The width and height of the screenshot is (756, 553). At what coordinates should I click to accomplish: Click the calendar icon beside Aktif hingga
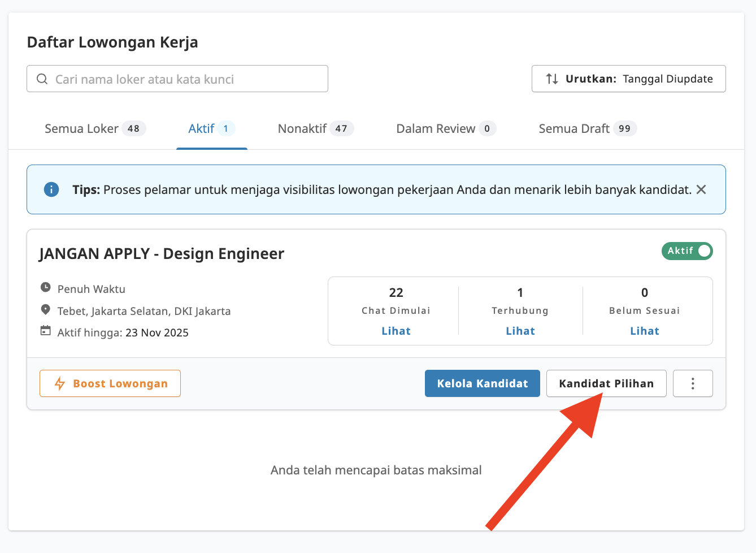click(46, 332)
